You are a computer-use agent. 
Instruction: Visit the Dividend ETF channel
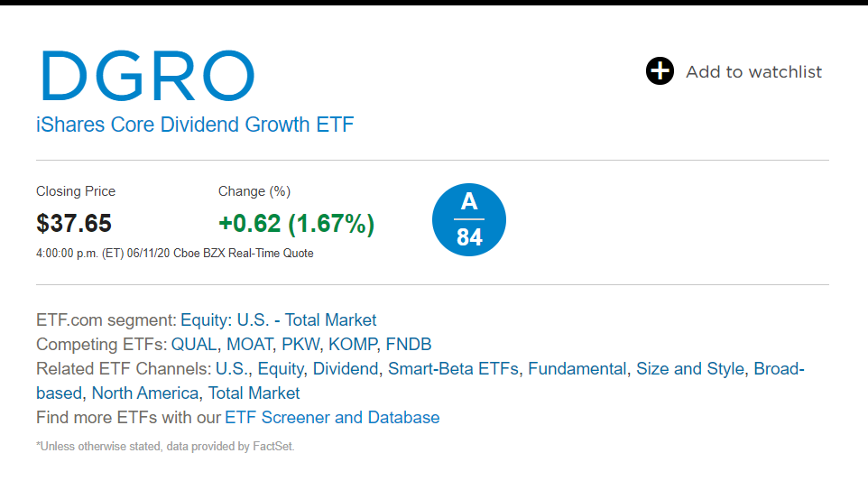click(345, 368)
